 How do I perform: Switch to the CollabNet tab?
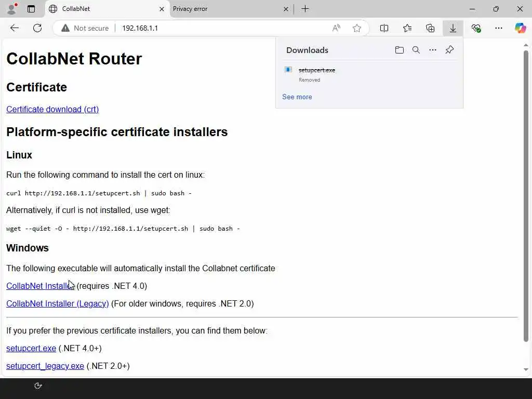click(107, 9)
